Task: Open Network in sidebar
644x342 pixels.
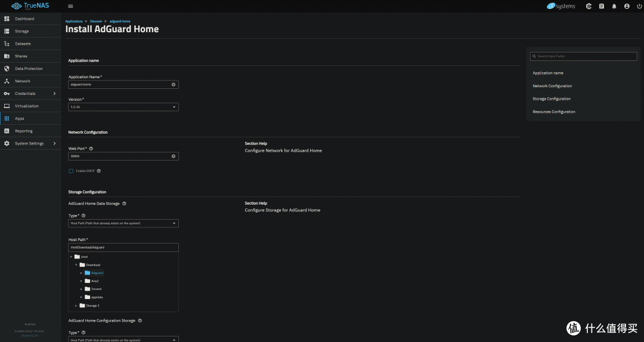Action: tap(31, 81)
